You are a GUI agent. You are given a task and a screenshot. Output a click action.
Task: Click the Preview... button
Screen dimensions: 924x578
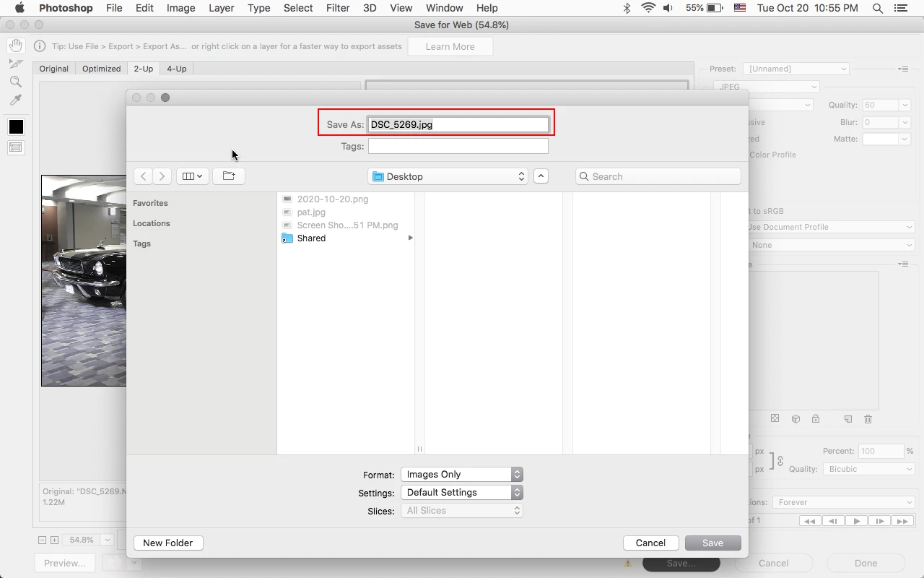coord(64,563)
